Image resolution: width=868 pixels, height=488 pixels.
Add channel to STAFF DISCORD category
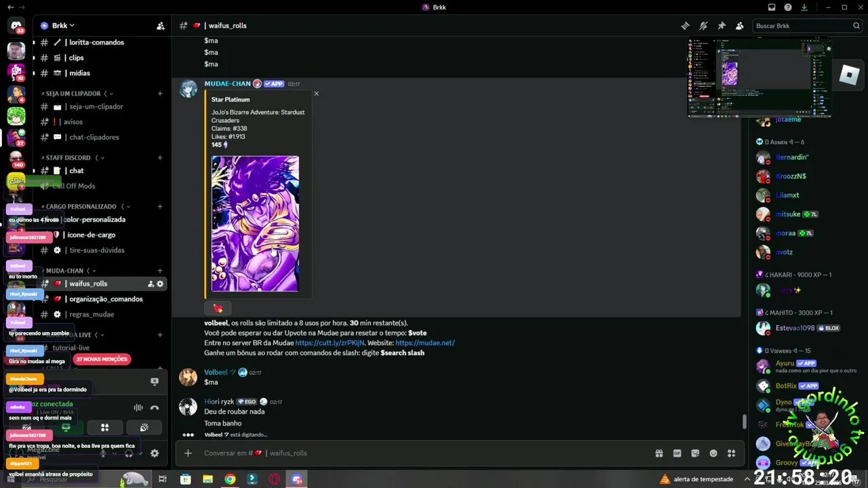coord(160,158)
